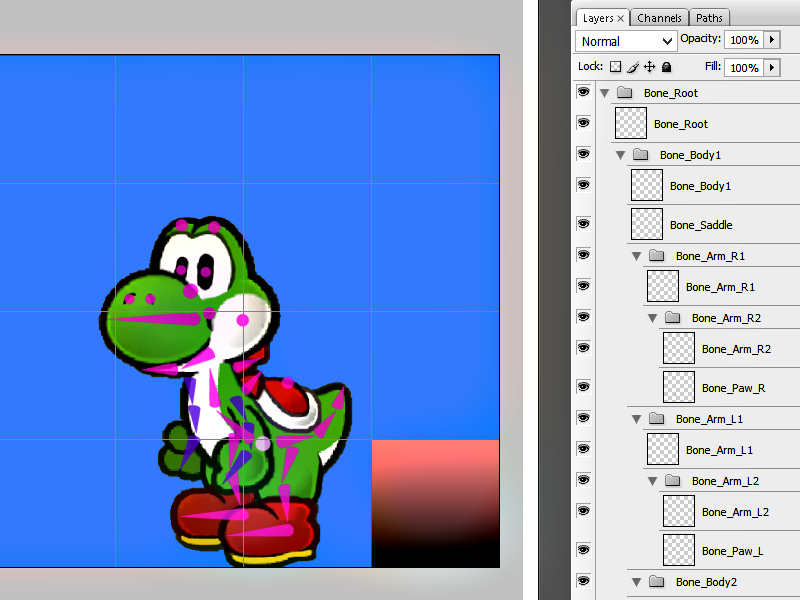Hide the Bone_Paw_L layer

pyautogui.click(x=583, y=550)
